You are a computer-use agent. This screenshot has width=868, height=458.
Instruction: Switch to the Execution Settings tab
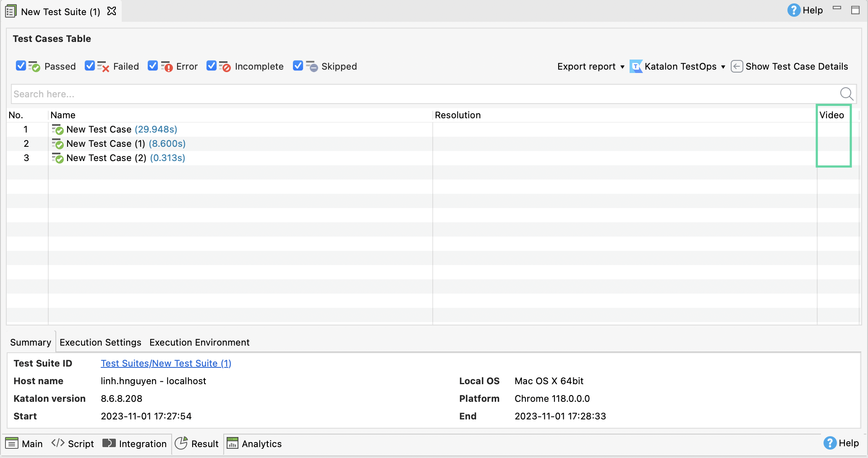click(x=100, y=342)
